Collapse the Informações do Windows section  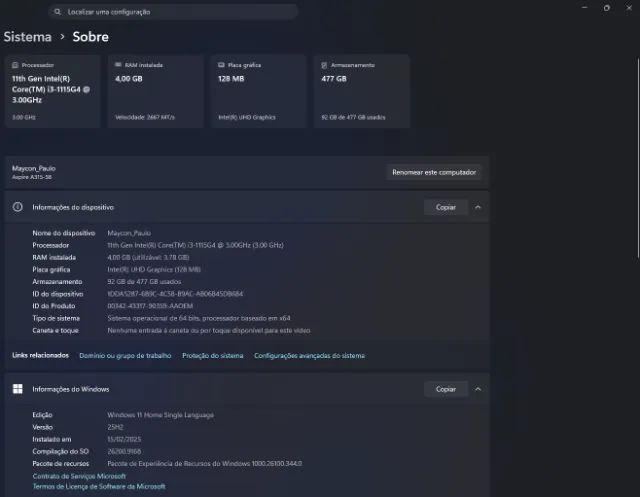478,389
